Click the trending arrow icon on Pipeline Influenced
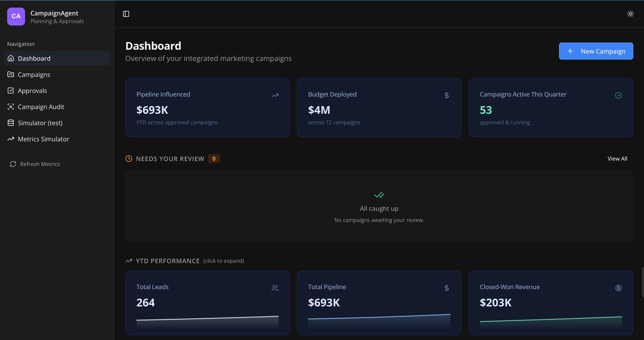The height and width of the screenshot is (340, 644). click(275, 95)
